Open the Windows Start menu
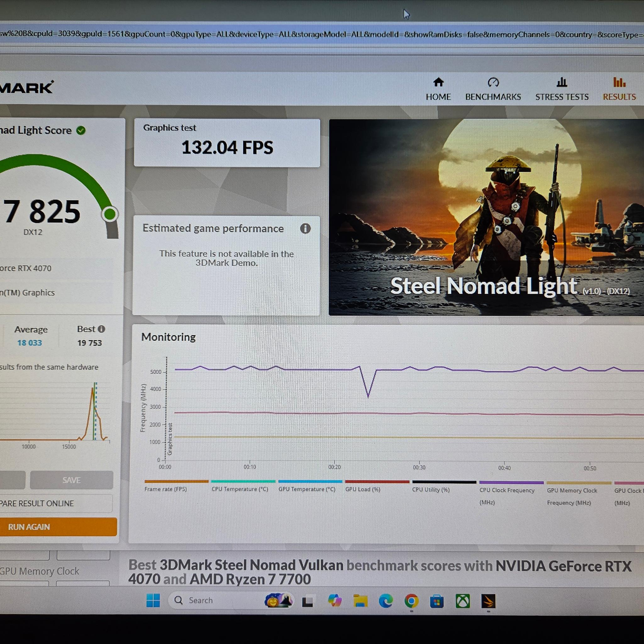 [x=153, y=600]
